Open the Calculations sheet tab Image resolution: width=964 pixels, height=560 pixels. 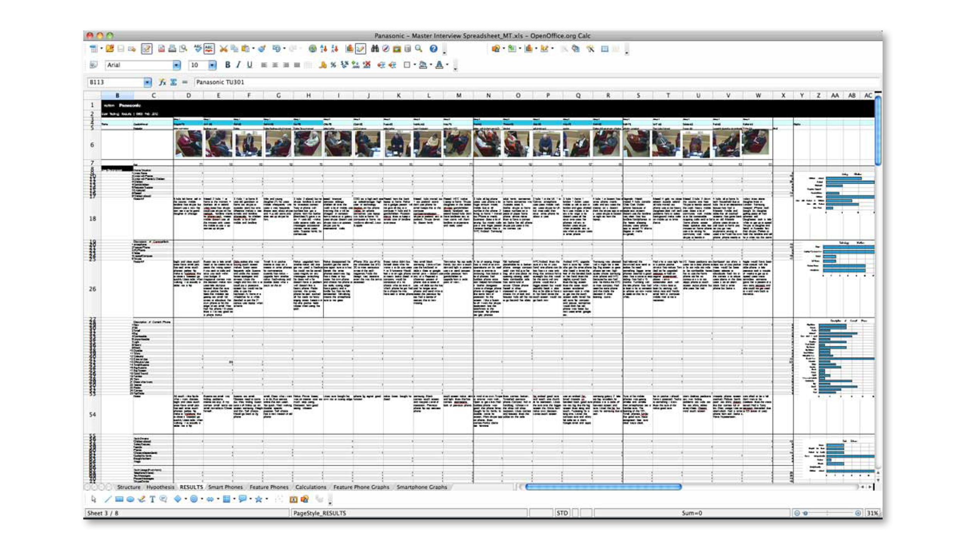(311, 487)
